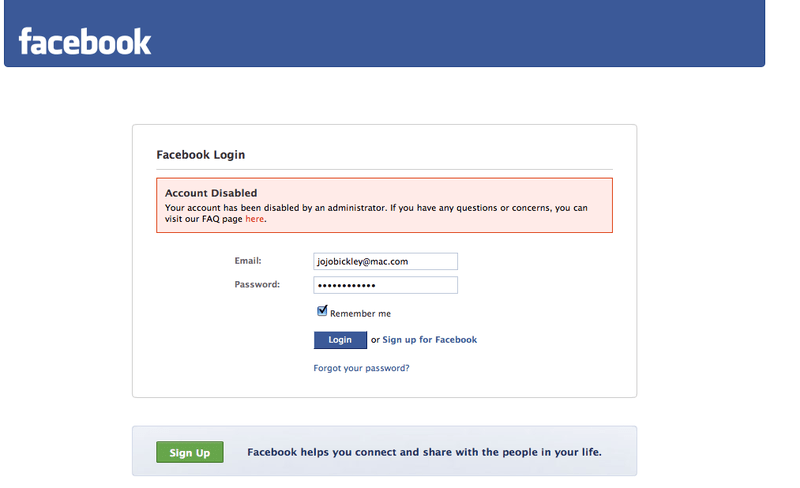Click the Facebook logo in the header
800x488 pixels.
pyautogui.click(x=85, y=41)
